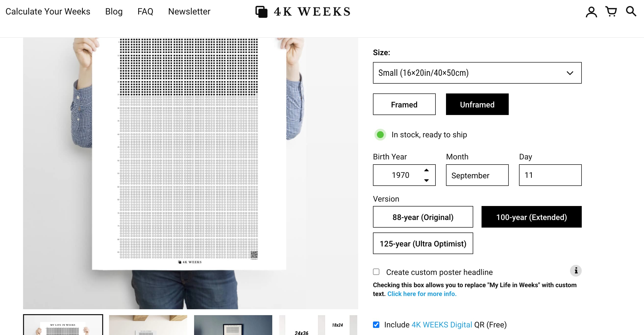Go to the Blog page
The image size is (644, 335).
point(114,12)
